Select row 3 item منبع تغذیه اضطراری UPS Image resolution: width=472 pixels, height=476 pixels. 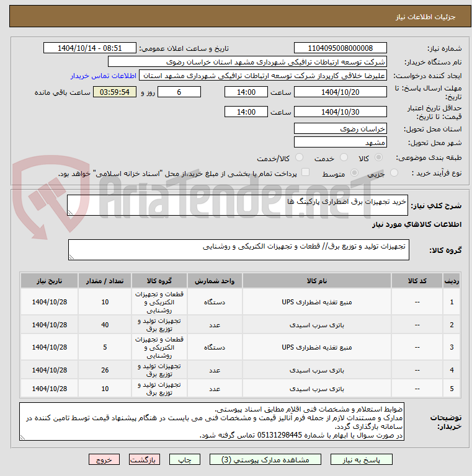click(317, 347)
